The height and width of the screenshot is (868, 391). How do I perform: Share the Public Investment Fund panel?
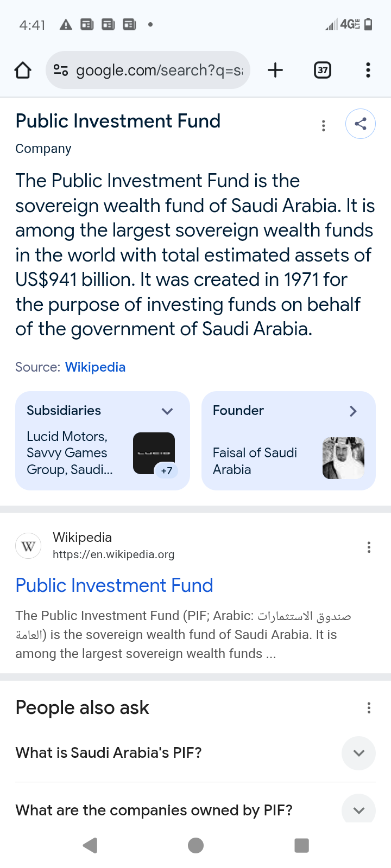360,124
